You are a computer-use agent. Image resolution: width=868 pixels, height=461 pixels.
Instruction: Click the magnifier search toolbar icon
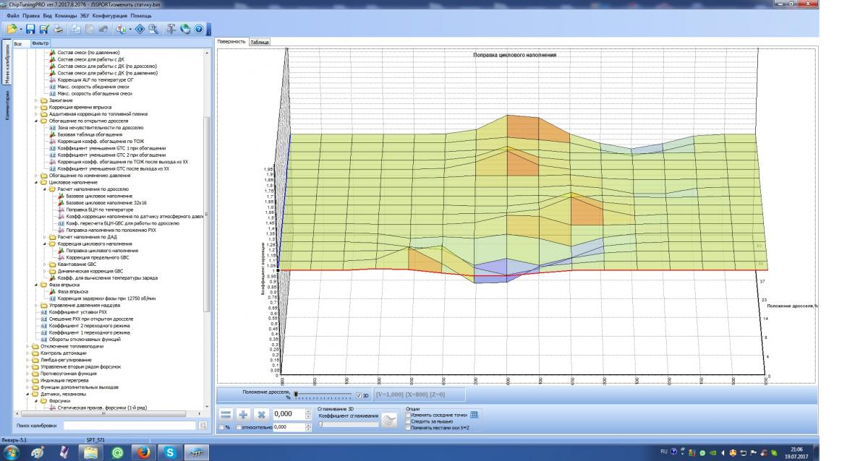click(x=153, y=29)
